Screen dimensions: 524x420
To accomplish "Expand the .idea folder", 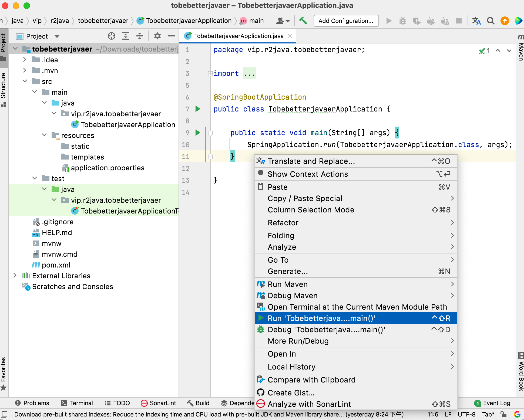I will coord(25,60).
